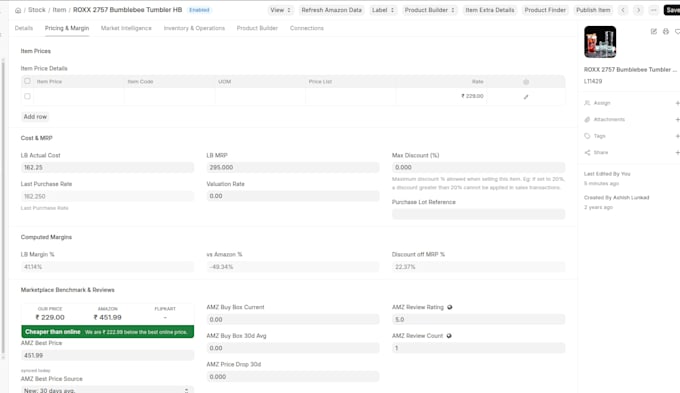Add an attachment with the Attachments plus
The height and width of the screenshot is (393, 680).
(x=677, y=119)
